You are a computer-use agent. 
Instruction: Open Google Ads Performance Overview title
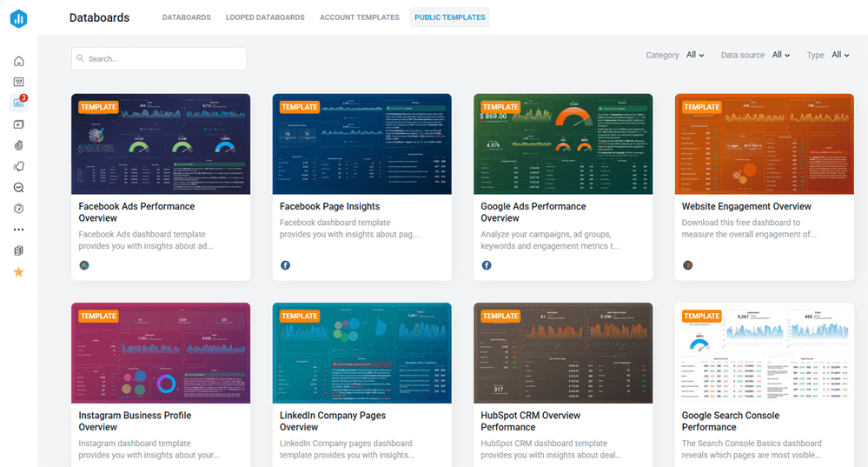pyautogui.click(x=533, y=212)
